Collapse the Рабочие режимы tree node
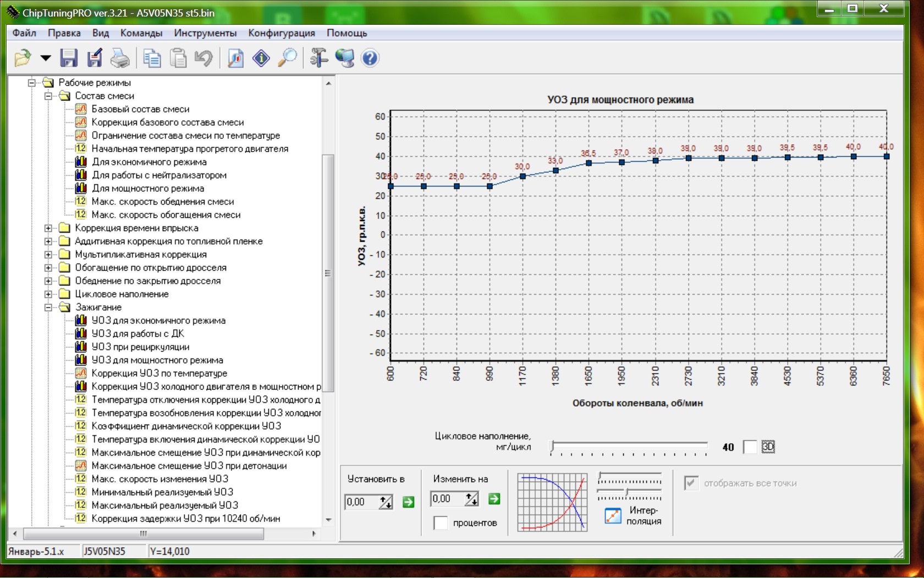 coord(32,83)
